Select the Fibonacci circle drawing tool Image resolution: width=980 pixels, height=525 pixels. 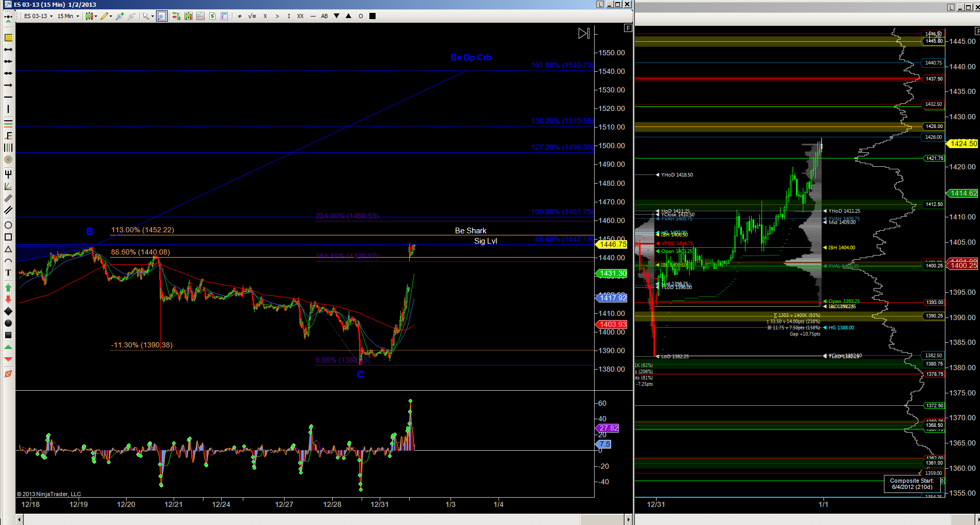click(8, 160)
